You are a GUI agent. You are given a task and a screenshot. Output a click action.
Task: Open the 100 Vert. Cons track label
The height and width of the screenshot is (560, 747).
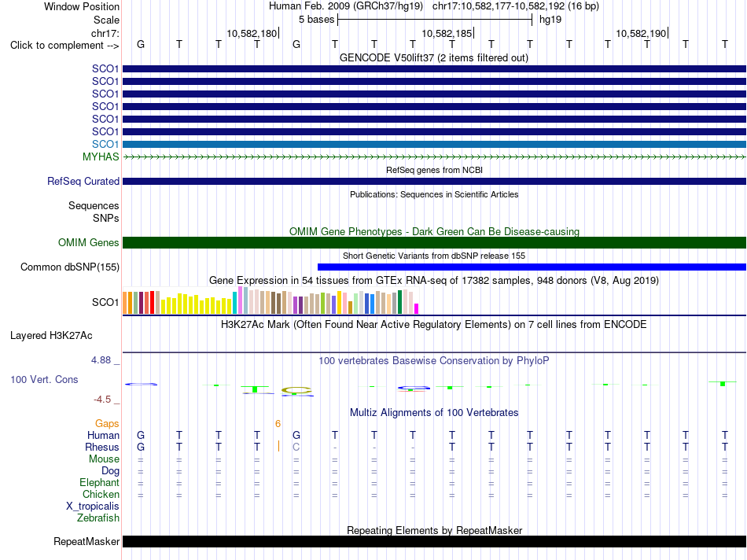[44, 379]
